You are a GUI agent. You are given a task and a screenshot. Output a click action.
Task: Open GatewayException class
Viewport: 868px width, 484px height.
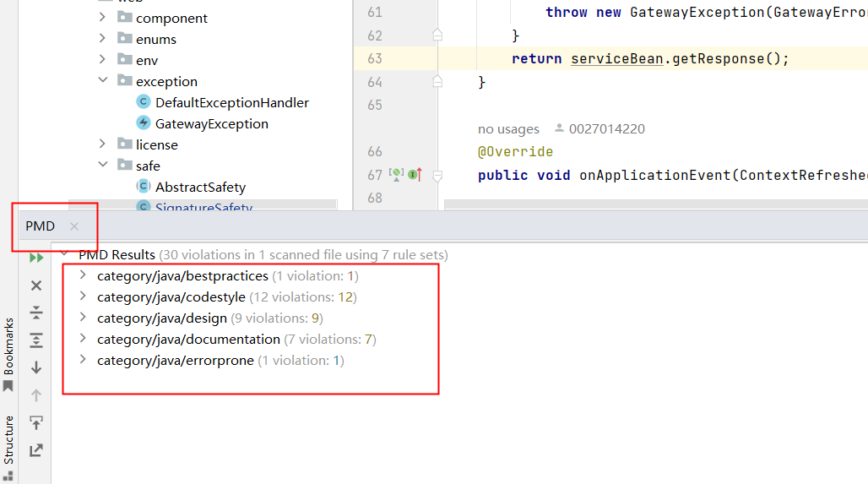point(211,123)
